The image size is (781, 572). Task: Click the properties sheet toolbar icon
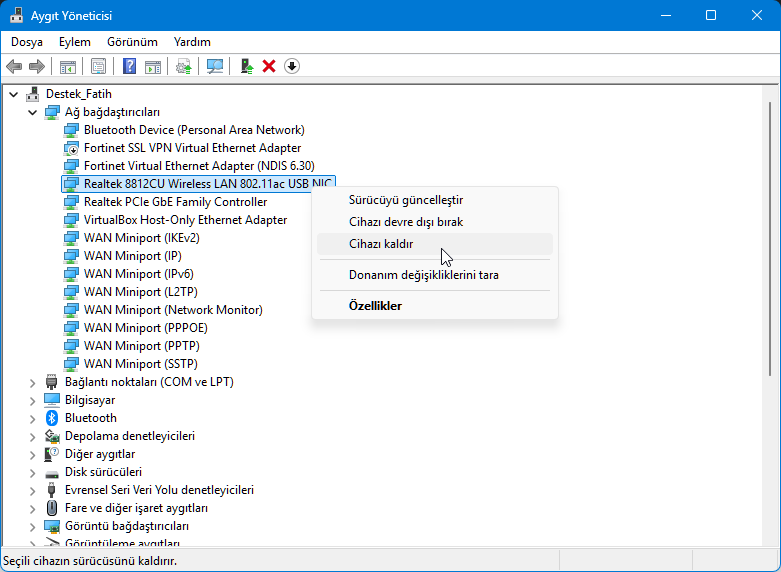click(98, 66)
